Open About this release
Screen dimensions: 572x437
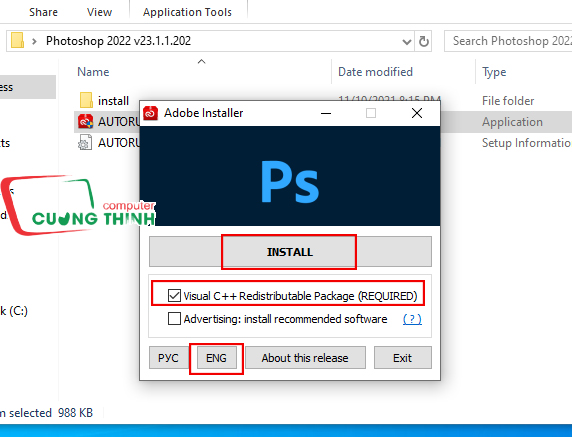[x=305, y=358]
